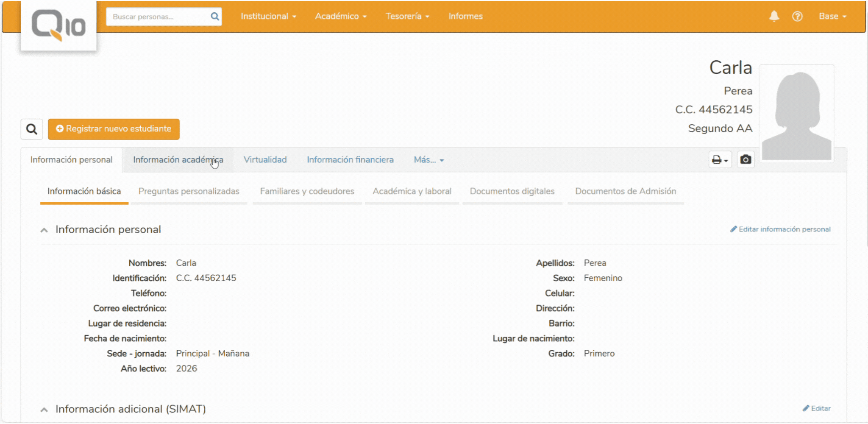Screen dimensions: 868x424
Task: Open the help question mark icon
Action: point(797,17)
